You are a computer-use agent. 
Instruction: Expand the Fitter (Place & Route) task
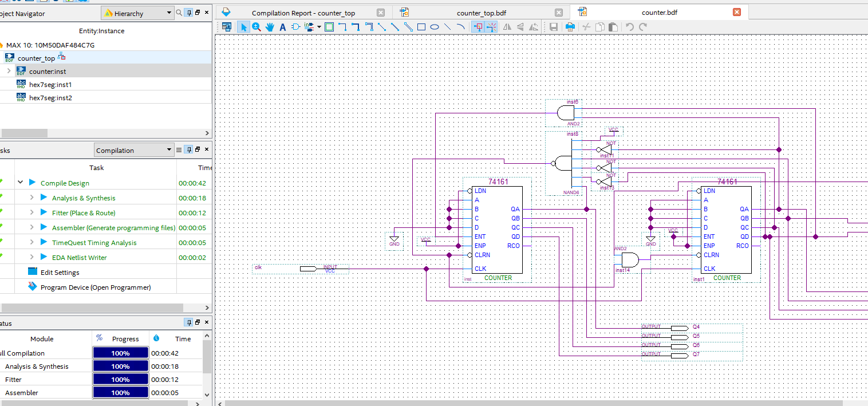pyautogui.click(x=32, y=212)
